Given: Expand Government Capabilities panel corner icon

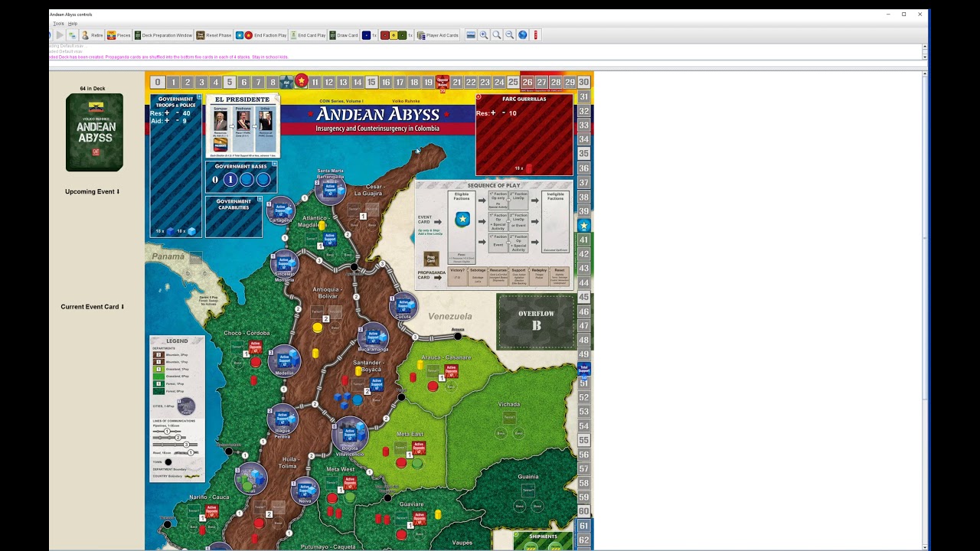Looking at the screenshot, I should (260, 199).
